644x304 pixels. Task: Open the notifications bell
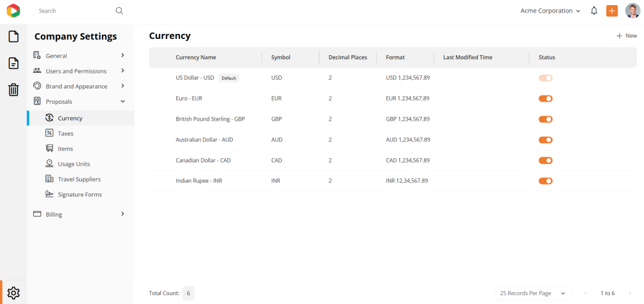594,11
